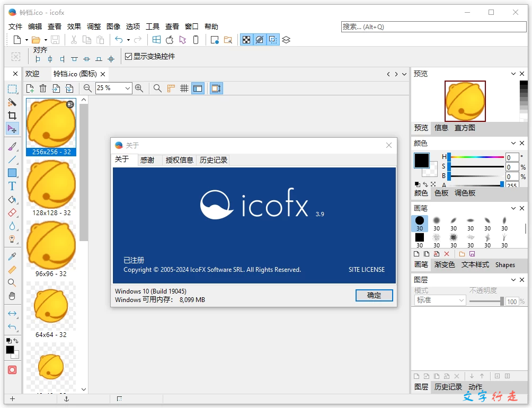Select the rectangle shape tool
Viewport: 532px width, 408px height.
[12, 173]
